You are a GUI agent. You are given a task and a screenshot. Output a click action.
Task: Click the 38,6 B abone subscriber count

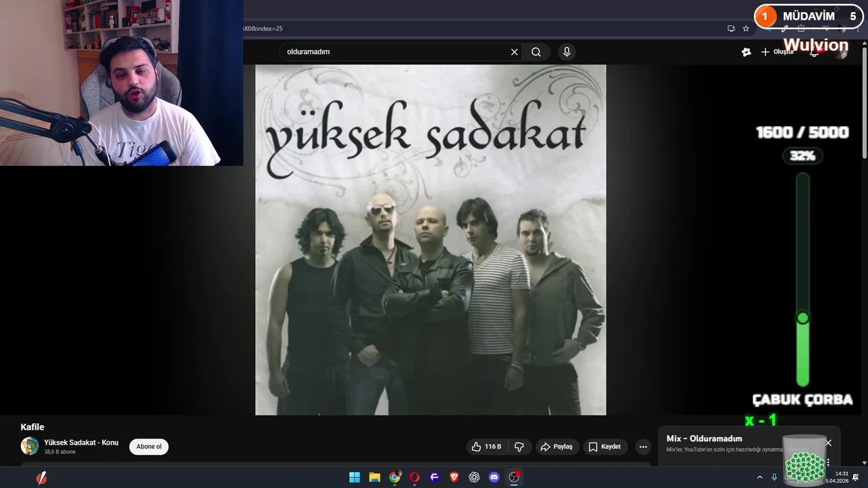(x=60, y=452)
